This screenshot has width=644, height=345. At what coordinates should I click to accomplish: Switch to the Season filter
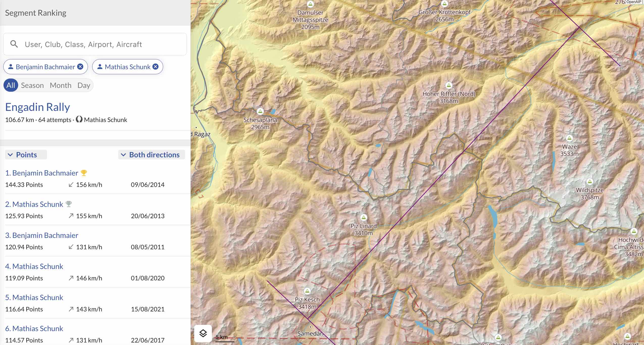pyautogui.click(x=32, y=85)
